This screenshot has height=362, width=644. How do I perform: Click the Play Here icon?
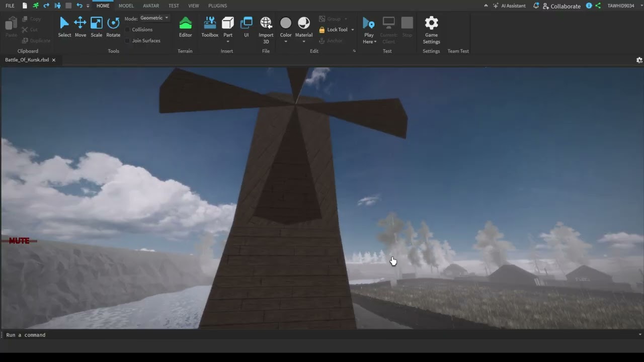point(369,23)
